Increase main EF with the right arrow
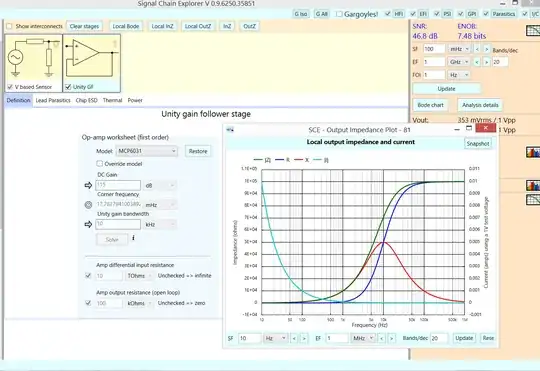Screen dimensions: 540x371 487,62
